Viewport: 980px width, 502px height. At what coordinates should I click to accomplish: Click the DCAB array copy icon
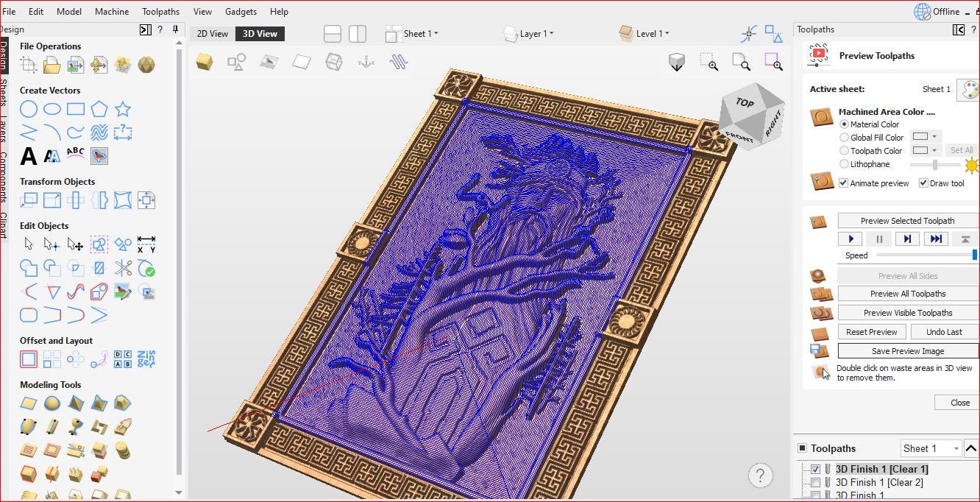[x=122, y=359]
